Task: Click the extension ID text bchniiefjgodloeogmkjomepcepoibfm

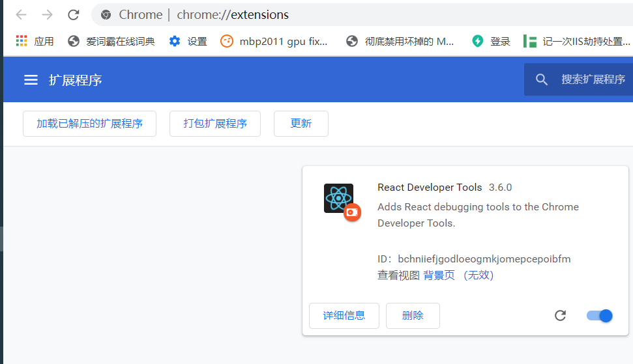Action: coord(484,259)
